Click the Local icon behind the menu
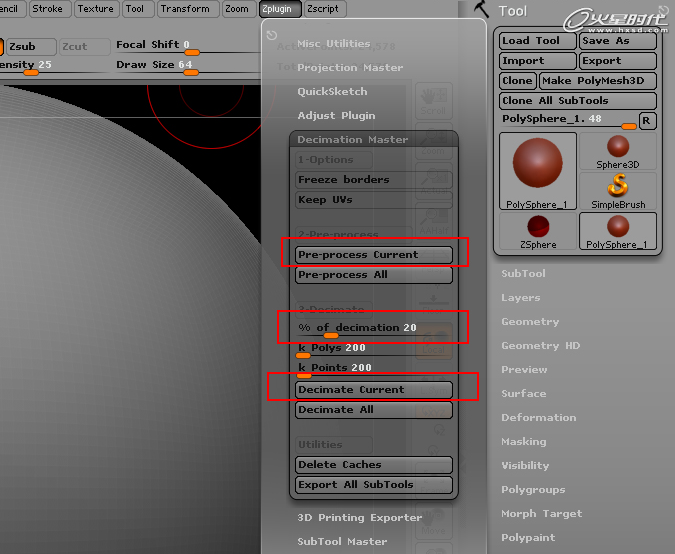 [x=433, y=341]
